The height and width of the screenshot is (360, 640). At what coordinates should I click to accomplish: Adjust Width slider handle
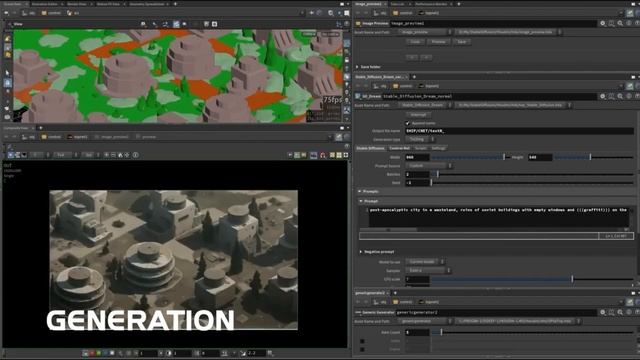pos(504,157)
